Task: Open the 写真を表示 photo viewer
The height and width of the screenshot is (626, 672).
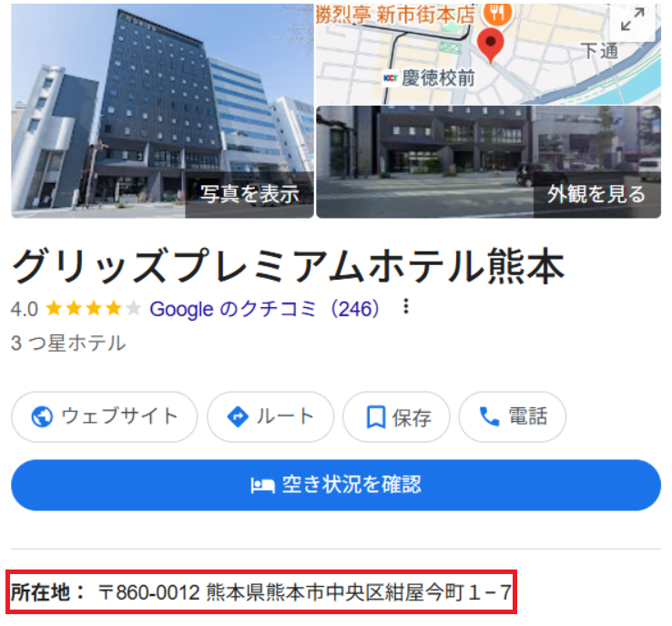Action: click(x=249, y=195)
